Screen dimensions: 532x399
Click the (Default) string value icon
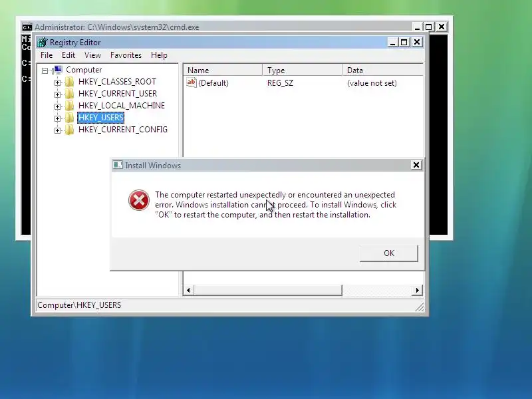[x=192, y=82]
